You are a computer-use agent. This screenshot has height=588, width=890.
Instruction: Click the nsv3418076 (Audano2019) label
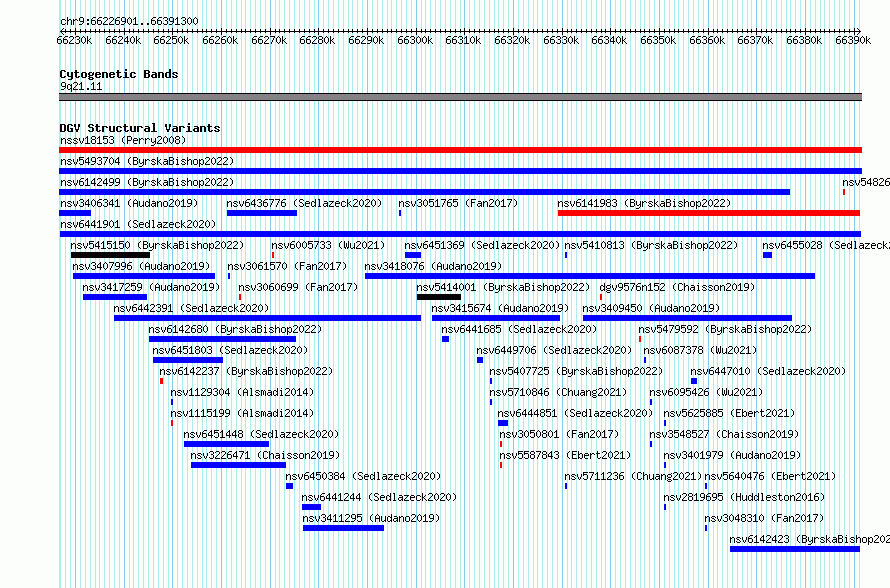pos(433,266)
